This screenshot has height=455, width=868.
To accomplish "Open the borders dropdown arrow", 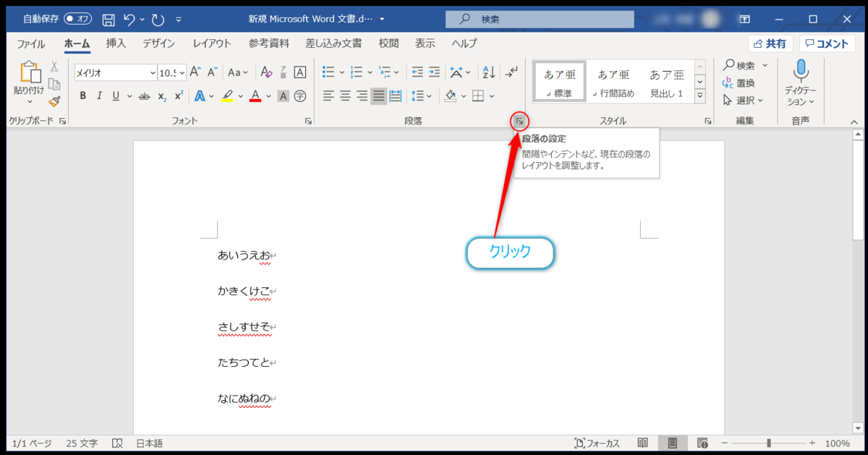I will tap(492, 95).
